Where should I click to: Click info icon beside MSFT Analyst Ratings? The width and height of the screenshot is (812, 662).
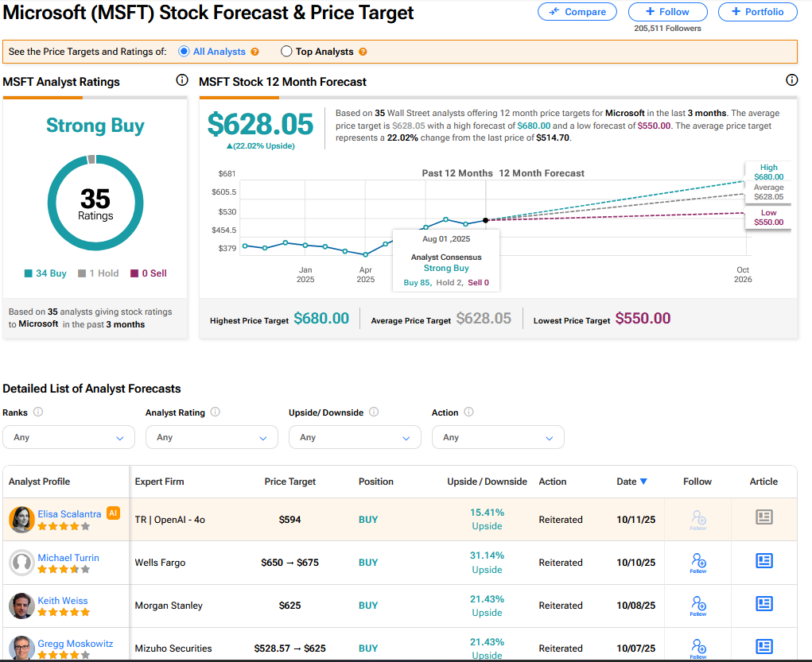[181, 80]
